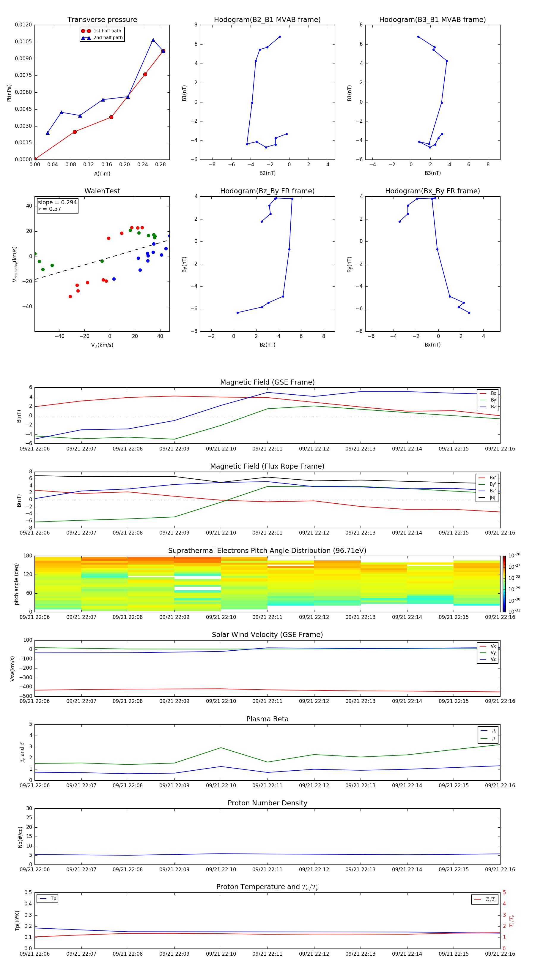This screenshot has height=980, width=535.
Task: Click the pitch angle color scale bar
Action: [x=504, y=584]
